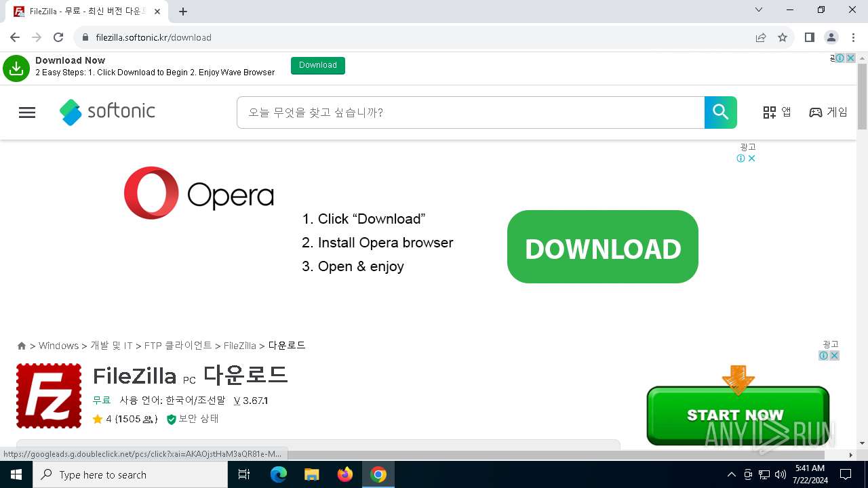Screen dimensions: 868x488
Task: Click the page scrollbar down arrow
Action: pyautogui.click(x=862, y=443)
